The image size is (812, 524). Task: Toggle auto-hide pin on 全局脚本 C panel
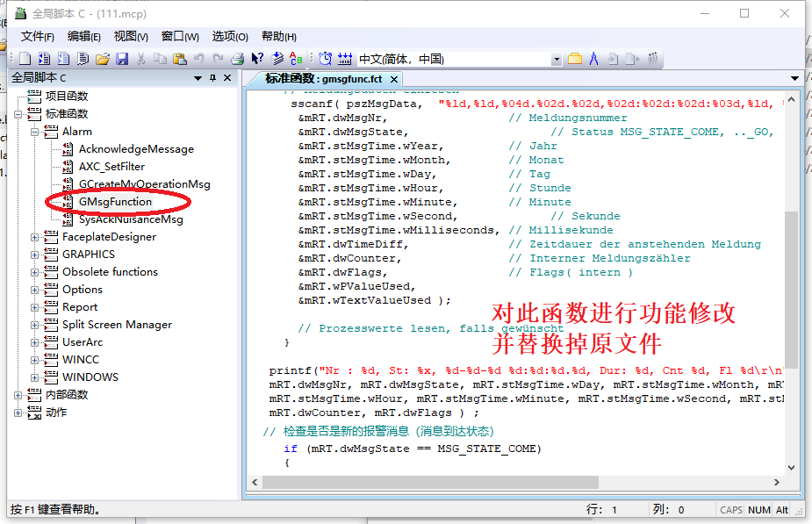coord(212,78)
